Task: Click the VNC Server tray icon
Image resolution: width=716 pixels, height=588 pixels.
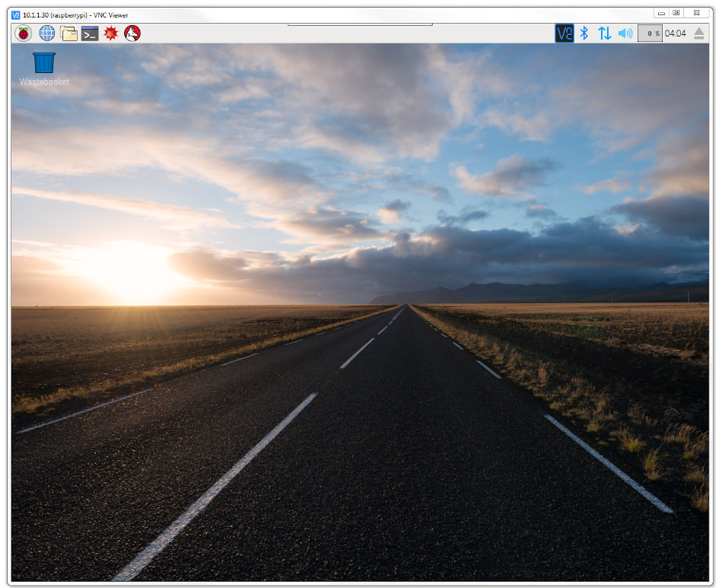Action: (x=564, y=34)
